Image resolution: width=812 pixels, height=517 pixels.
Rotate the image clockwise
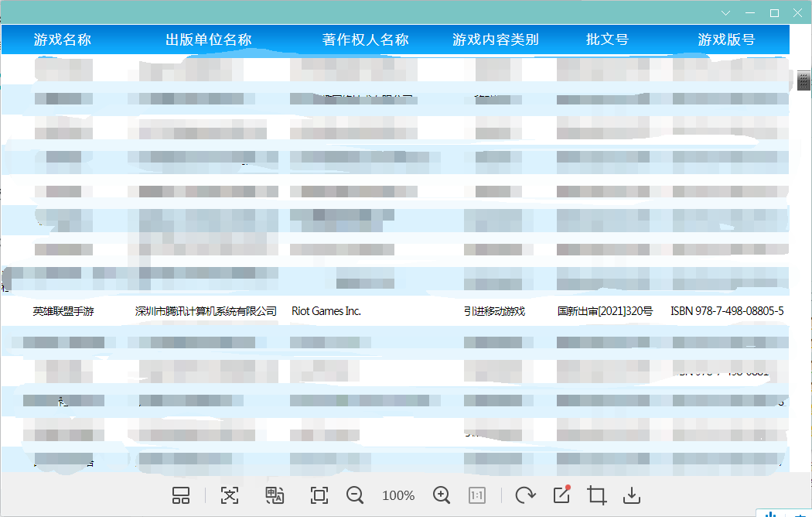[x=526, y=496]
